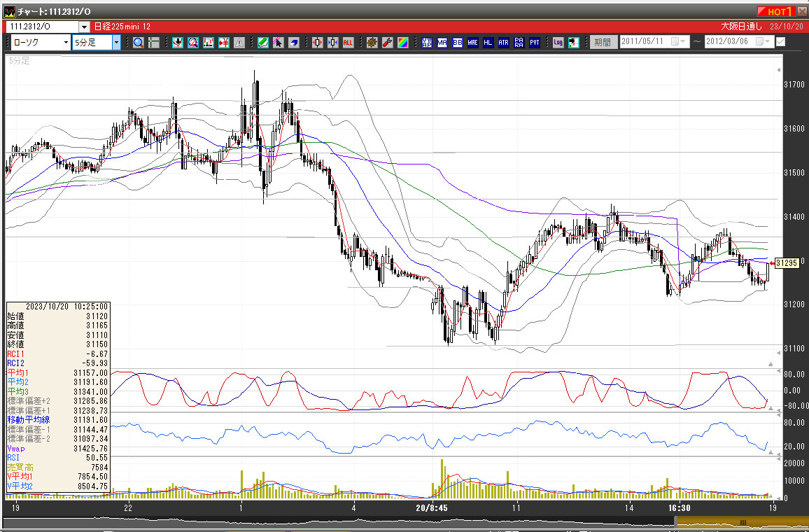Screen dimensions: 809x532
Task: Toggle the PVT pivot indicator
Action: click(535, 42)
